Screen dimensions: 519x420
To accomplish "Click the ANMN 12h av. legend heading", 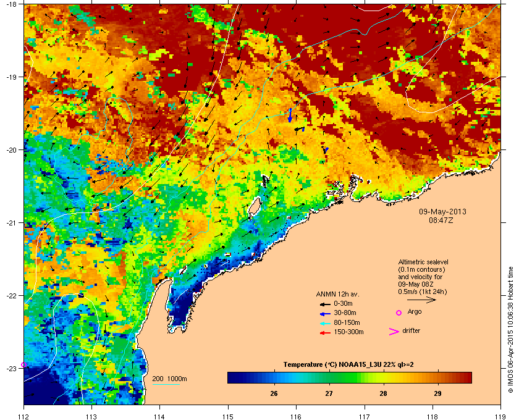I will click(337, 294).
